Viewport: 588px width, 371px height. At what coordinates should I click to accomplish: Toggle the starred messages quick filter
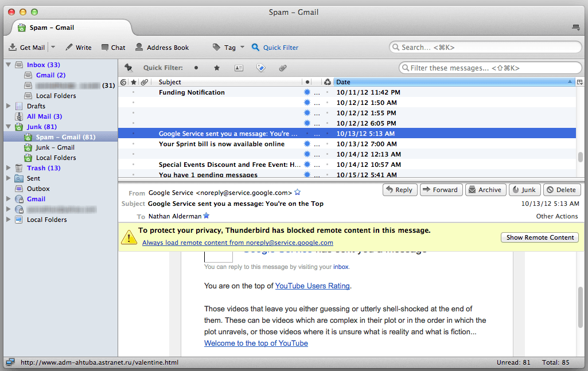click(217, 68)
